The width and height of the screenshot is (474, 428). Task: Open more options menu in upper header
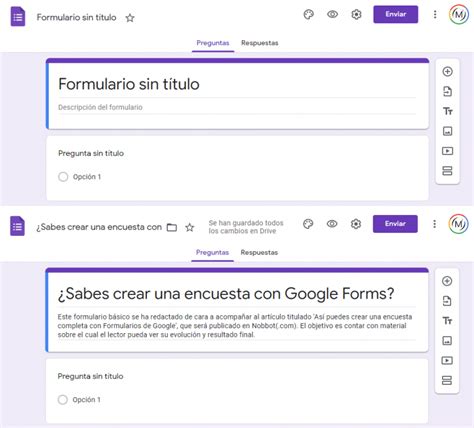(x=435, y=14)
